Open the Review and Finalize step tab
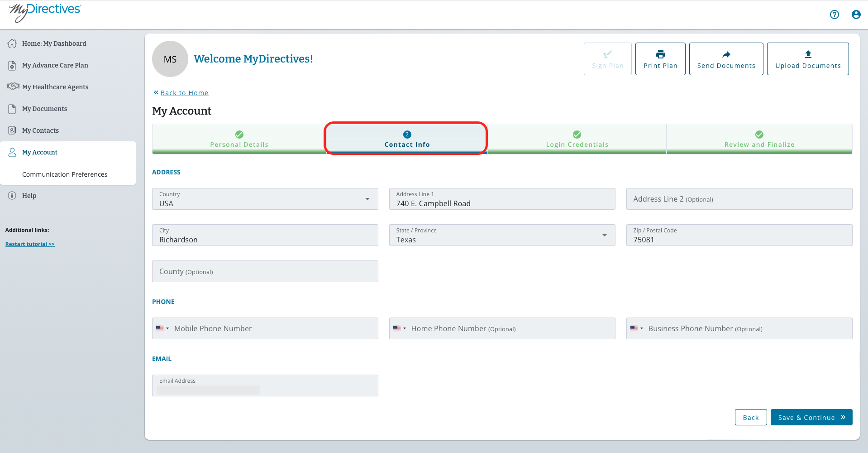This screenshot has height=453, width=868. 759,139
